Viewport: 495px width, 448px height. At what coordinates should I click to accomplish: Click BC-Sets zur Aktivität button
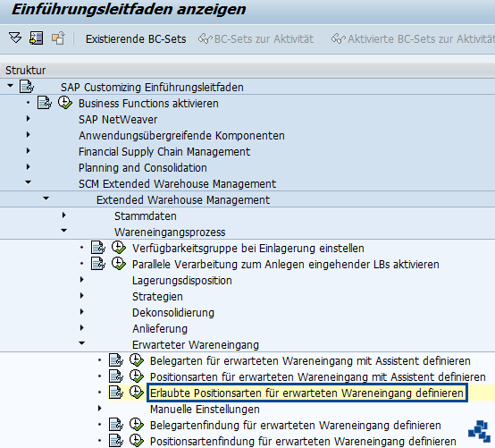coord(256,38)
